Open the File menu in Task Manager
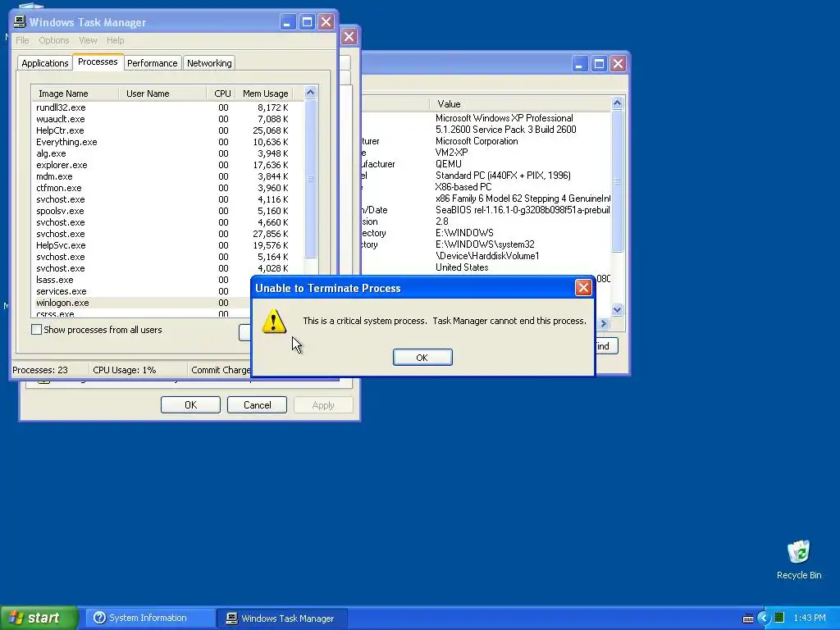840x630 pixels. 22,40
